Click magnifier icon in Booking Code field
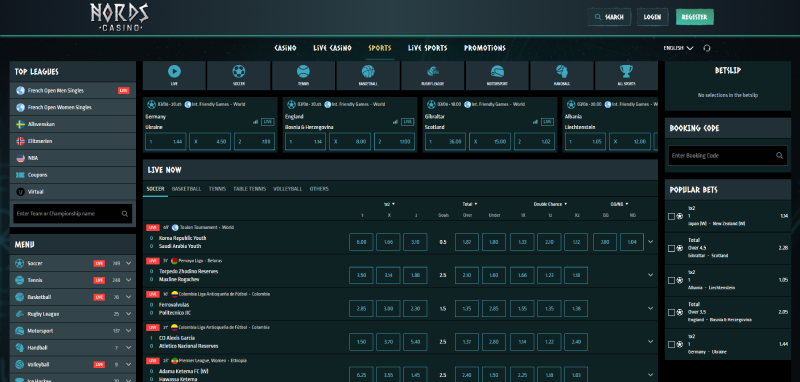The width and height of the screenshot is (800, 382). pos(780,156)
